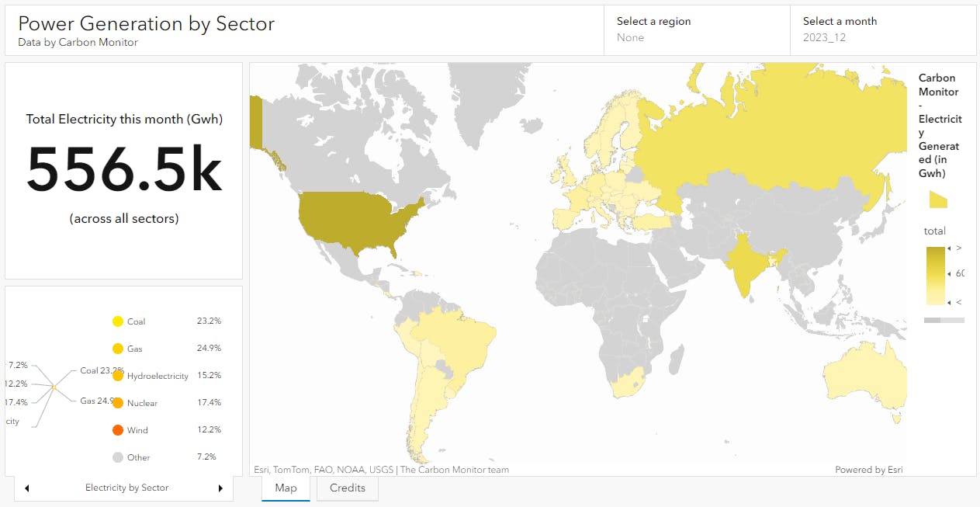Click the Hydroelectricity orange dot icon
The image size is (980, 507).
[x=119, y=375]
